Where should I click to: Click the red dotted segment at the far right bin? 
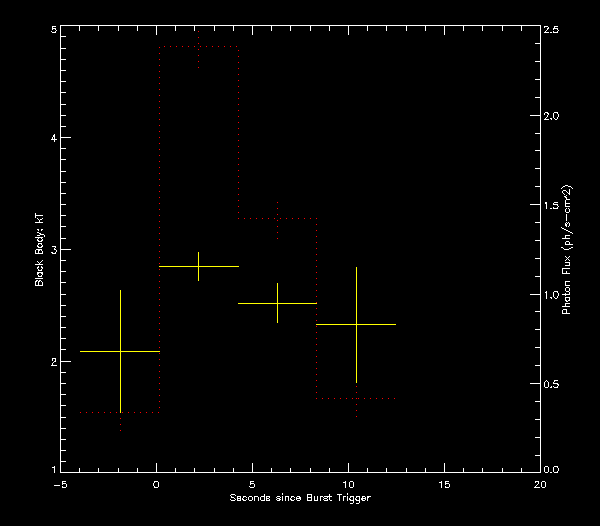point(356,399)
